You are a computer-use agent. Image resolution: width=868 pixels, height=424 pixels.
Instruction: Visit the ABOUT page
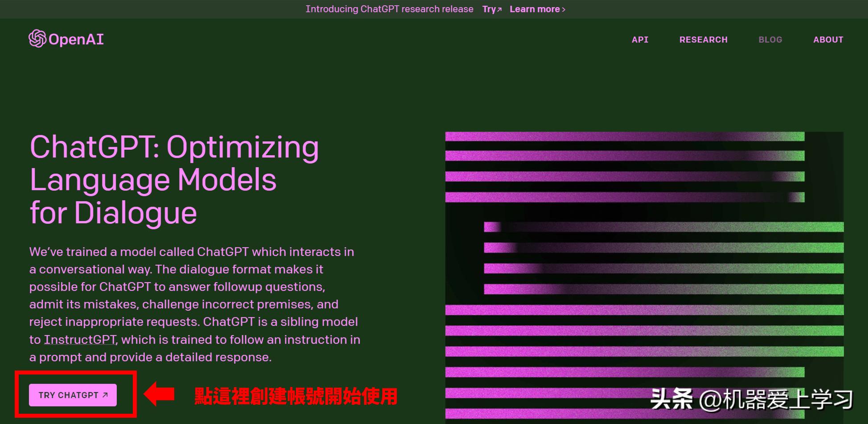coord(828,40)
